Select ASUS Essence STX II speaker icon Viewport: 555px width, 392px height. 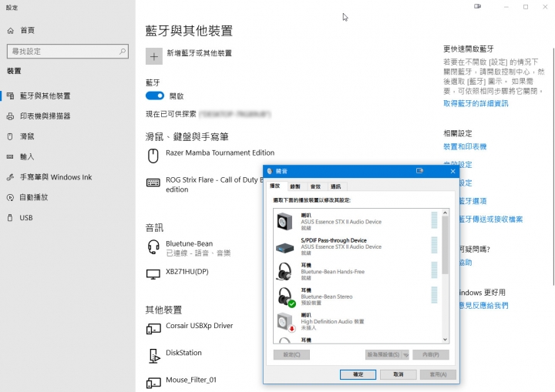284,222
